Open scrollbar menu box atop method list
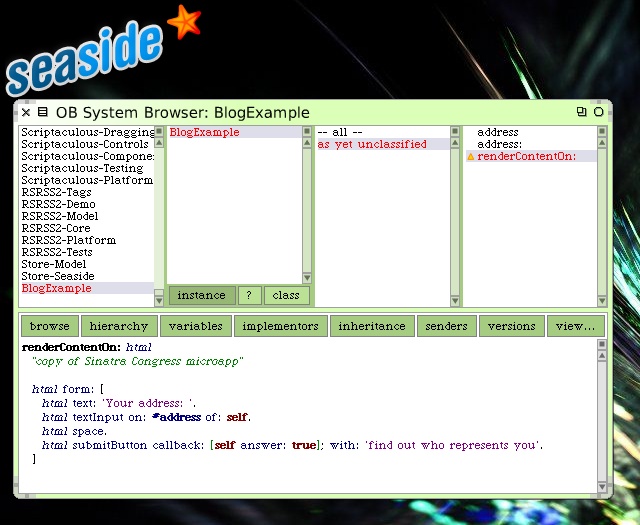Screen dimensions: 640x525 [602, 131]
